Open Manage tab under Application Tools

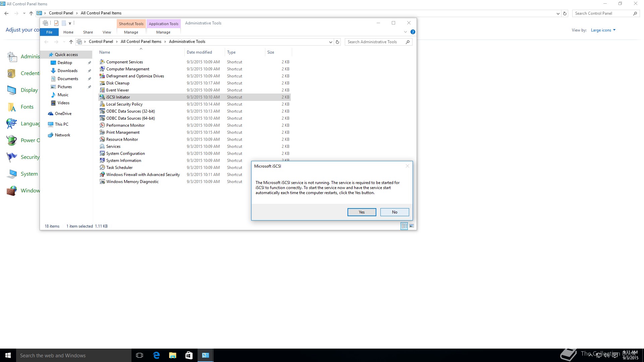click(x=163, y=32)
